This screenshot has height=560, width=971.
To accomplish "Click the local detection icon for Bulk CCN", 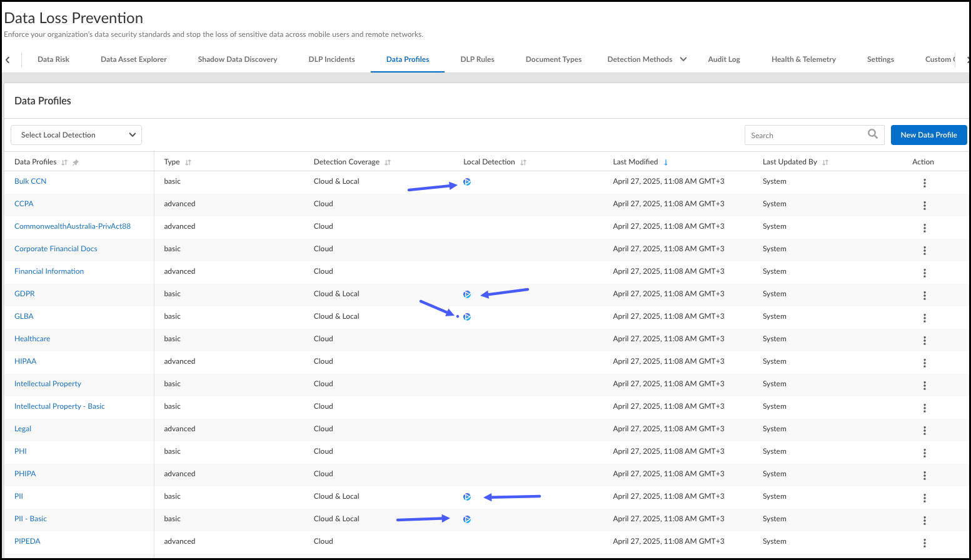I will pos(467,182).
